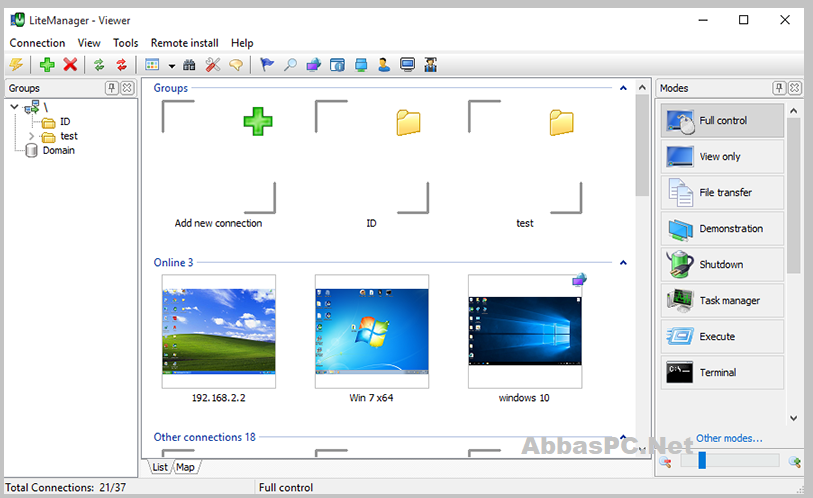Pin the Groups panel
This screenshot has width=813, height=498.
[111, 88]
